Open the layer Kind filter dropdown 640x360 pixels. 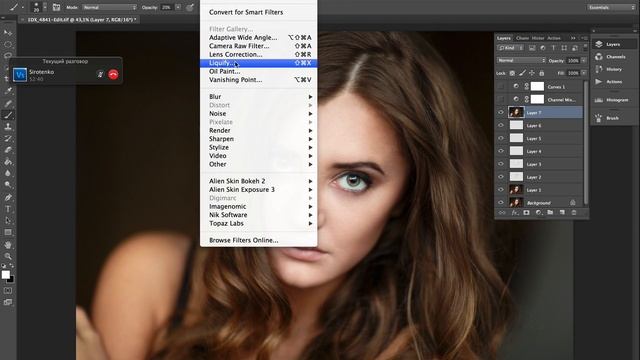510,48
